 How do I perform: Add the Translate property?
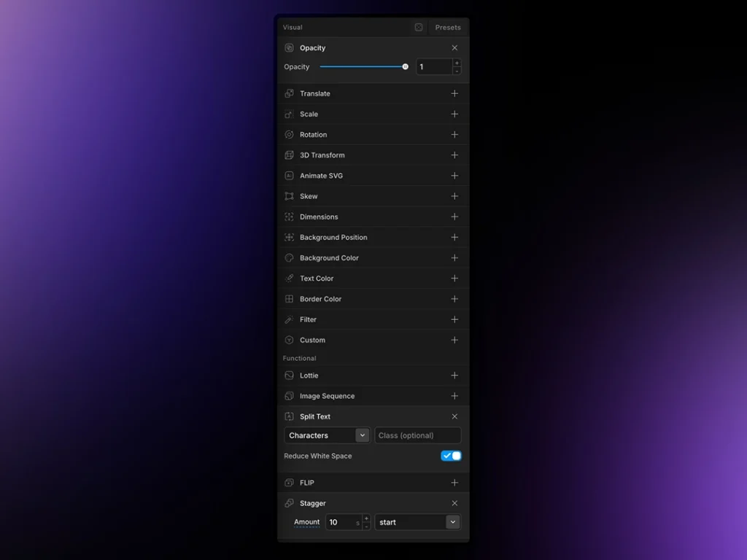pos(454,93)
